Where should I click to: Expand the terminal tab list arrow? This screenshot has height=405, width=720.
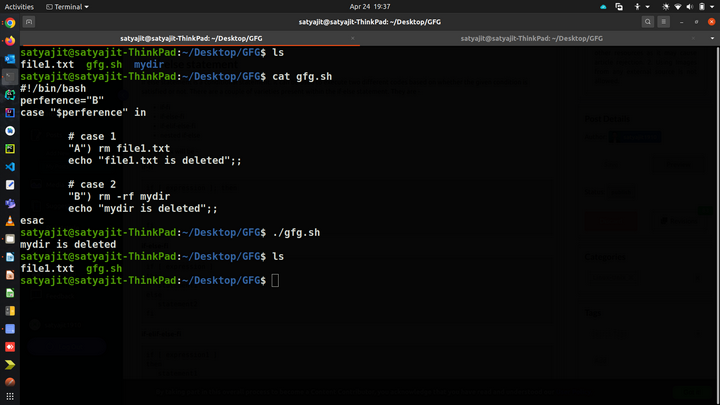pos(712,39)
